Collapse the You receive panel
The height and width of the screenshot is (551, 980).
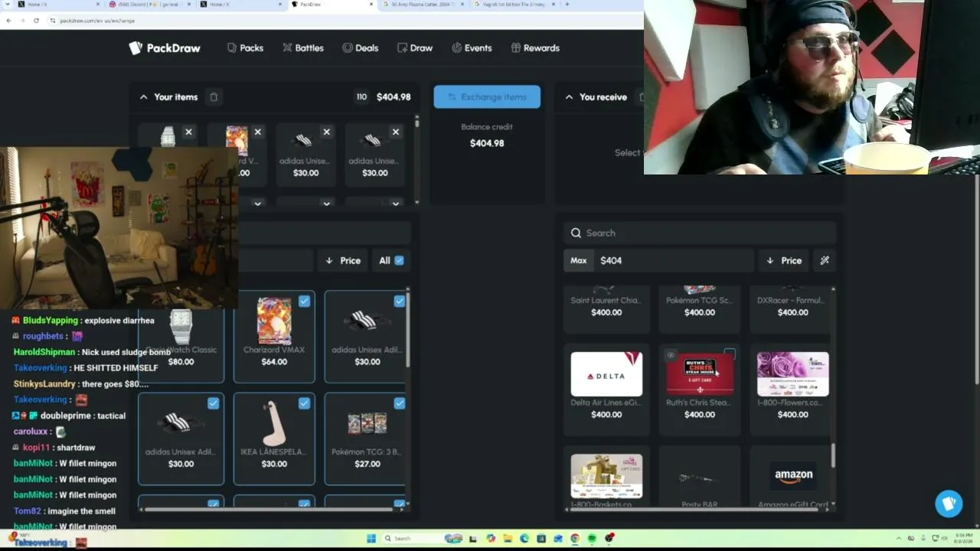[569, 97]
